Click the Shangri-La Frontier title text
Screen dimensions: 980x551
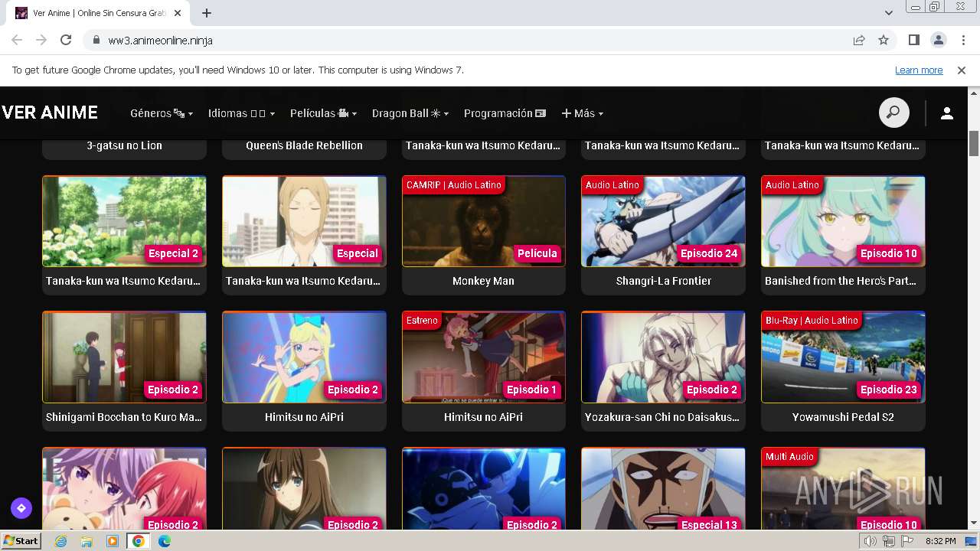point(664,281)
